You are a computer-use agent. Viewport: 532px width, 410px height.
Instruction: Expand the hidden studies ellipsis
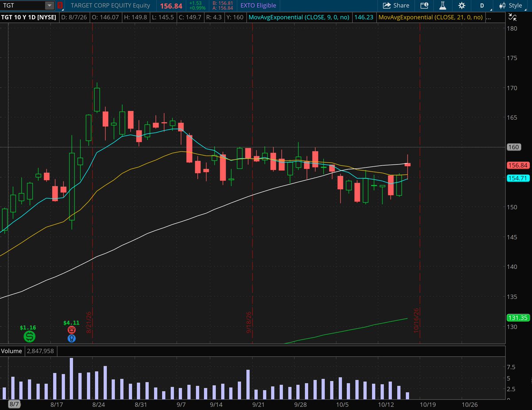coord(489,18)
